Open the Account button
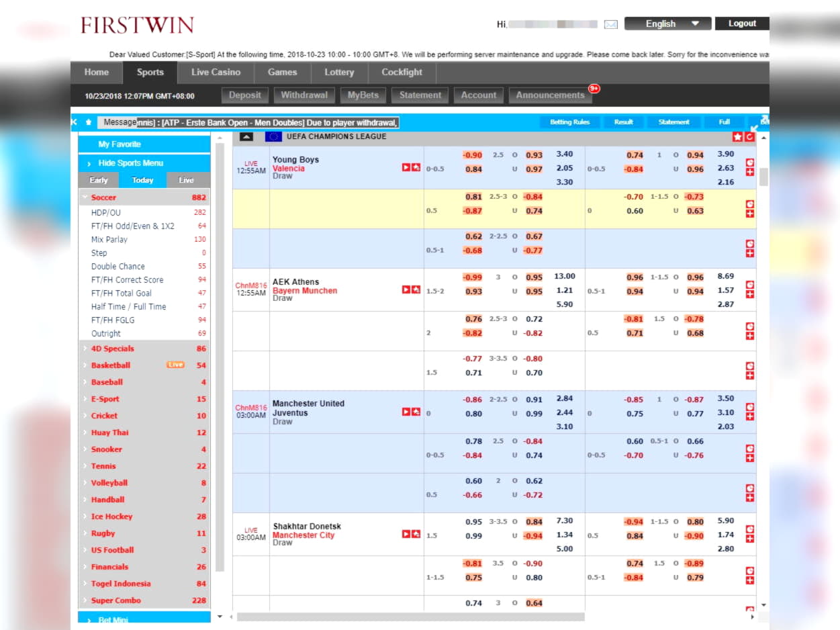 tap(479, 95)
